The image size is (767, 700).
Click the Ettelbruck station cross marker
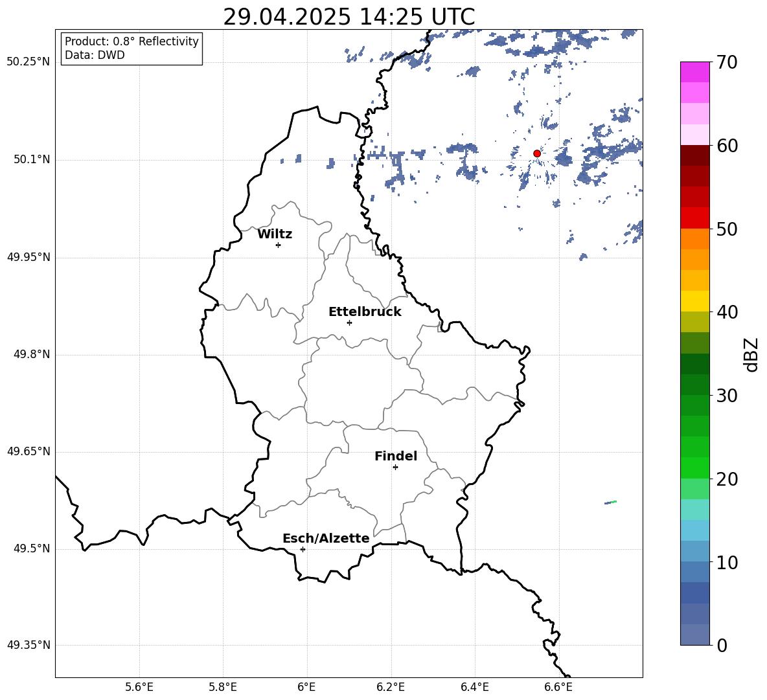coord(349,322)
